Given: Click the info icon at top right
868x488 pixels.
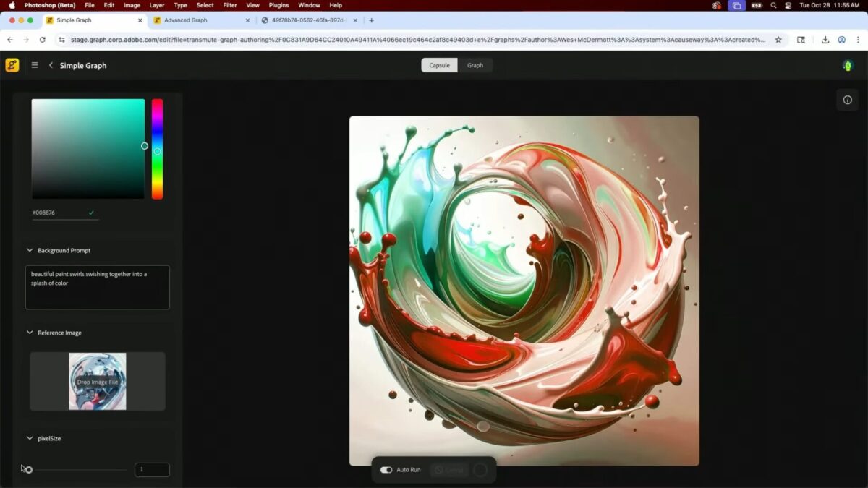Looking at the screenshot, I should (848, 100).
